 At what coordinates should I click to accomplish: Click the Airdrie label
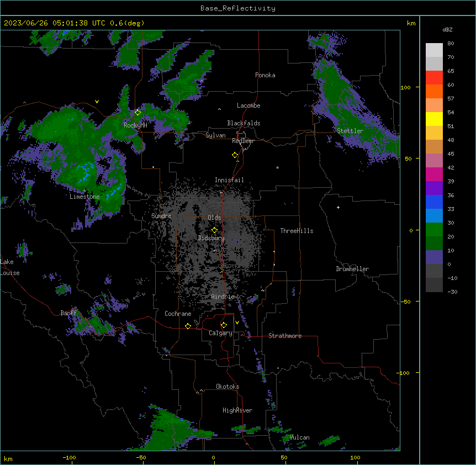tap(223, 297)
